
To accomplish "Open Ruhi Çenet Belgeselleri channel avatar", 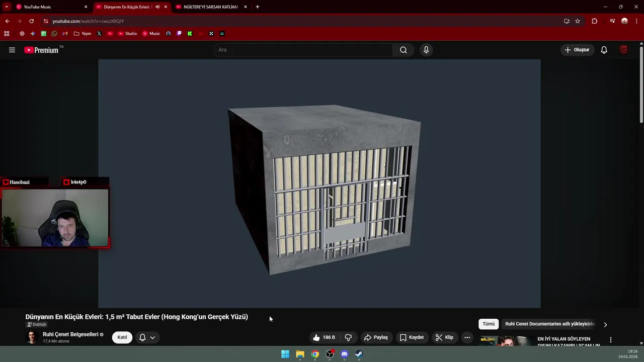I will pos(32,337).
